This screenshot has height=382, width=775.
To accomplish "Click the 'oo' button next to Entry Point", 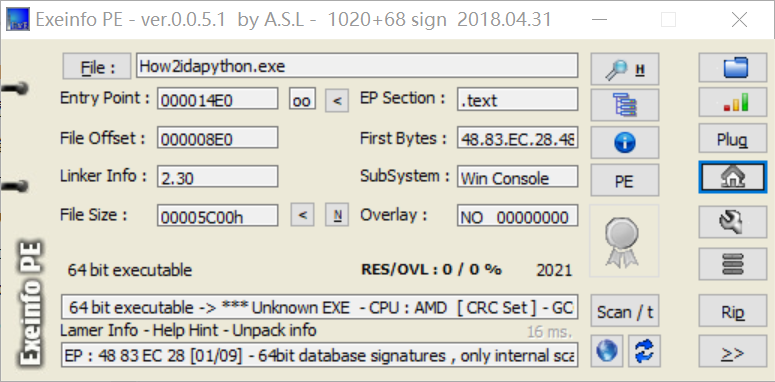I will 302,99.
